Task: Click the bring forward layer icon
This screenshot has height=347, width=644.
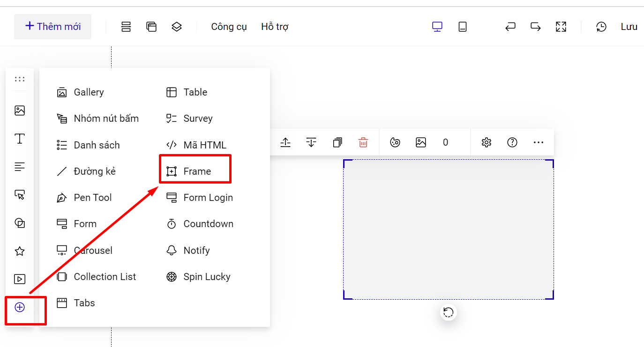Action: click(285, 142)
